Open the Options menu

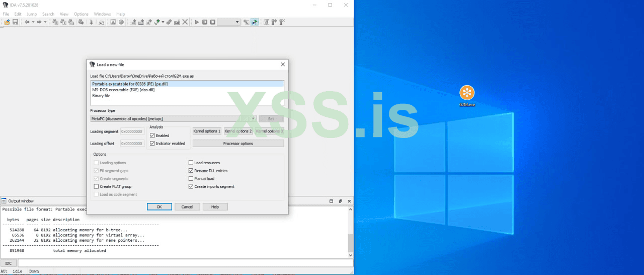pyautogui.click(x=81, y=14)
